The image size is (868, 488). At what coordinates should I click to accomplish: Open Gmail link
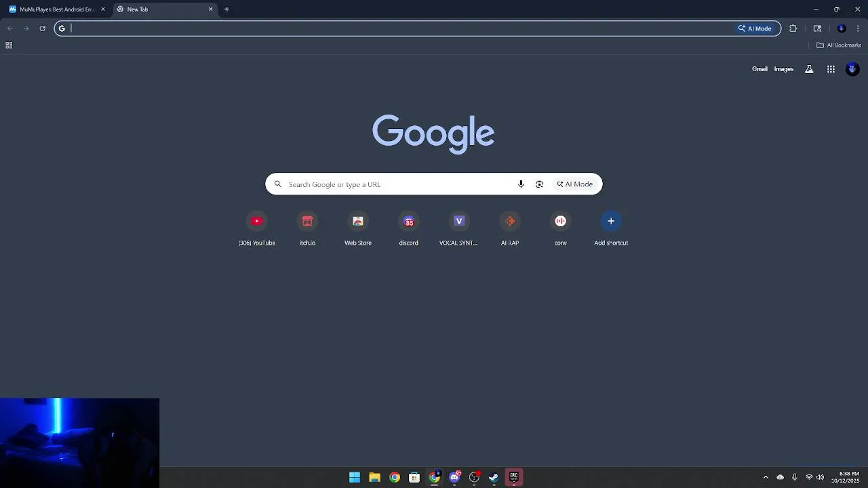point(759,69)
